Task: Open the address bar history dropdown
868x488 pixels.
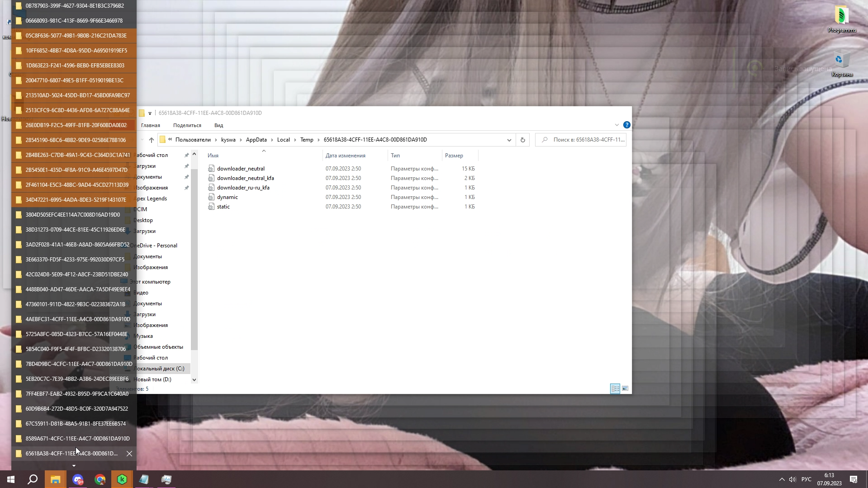Action: coord(509,140)
